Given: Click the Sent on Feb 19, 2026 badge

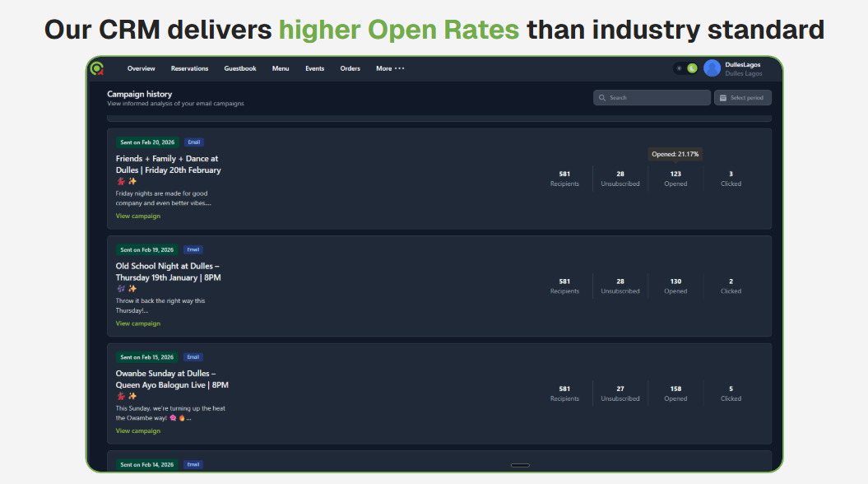Looking at the screenshot, I should click(x=146, y=249).
